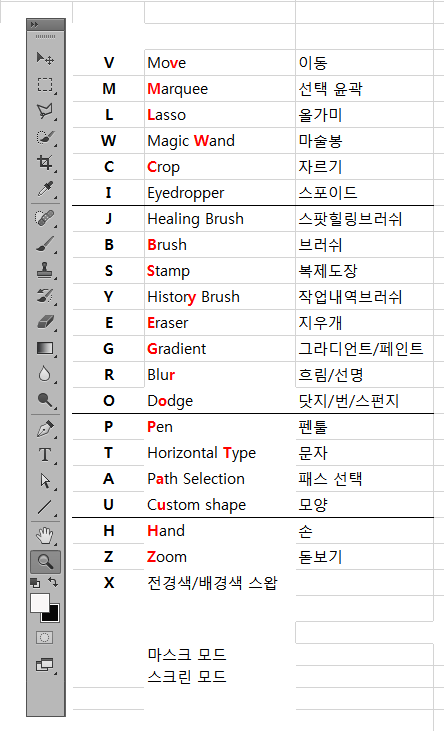Swap foreground and background colors
Image resolution: width=444 pixels, height=731 pixels.
53,582
